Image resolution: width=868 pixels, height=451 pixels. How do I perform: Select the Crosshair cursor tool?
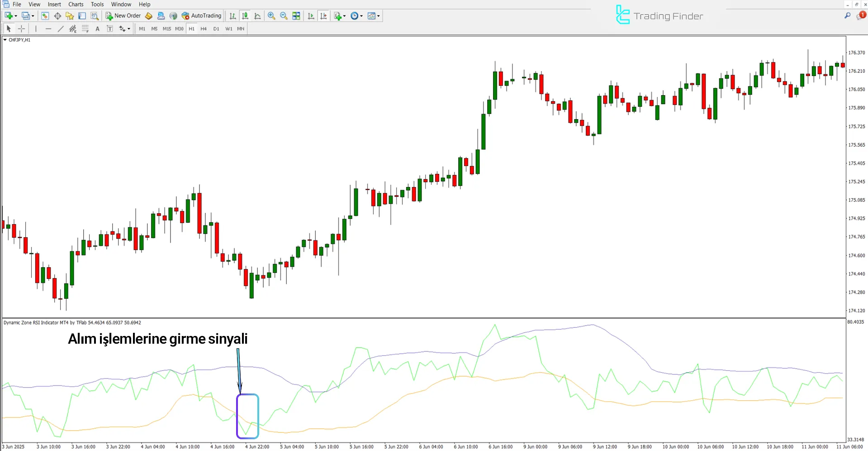coord(21,29)
